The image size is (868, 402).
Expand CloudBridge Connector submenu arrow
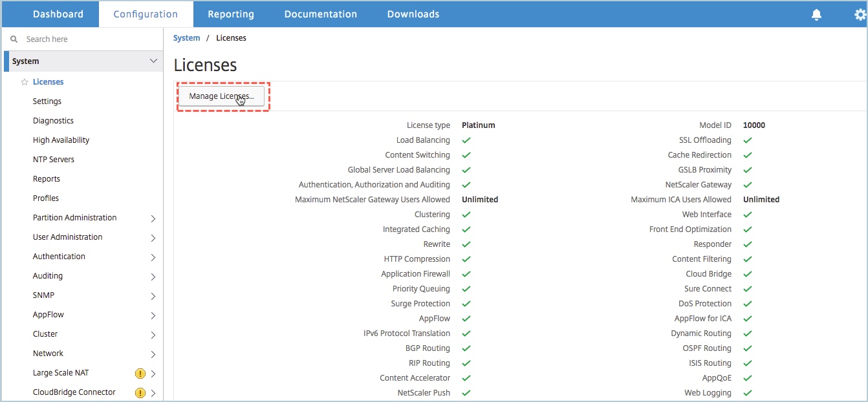(x=153, y=393)
